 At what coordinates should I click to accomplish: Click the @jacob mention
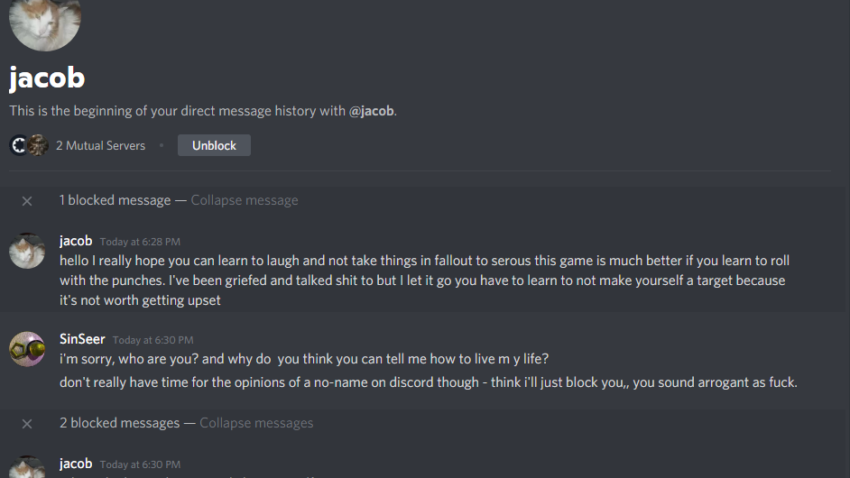(371, 111)
